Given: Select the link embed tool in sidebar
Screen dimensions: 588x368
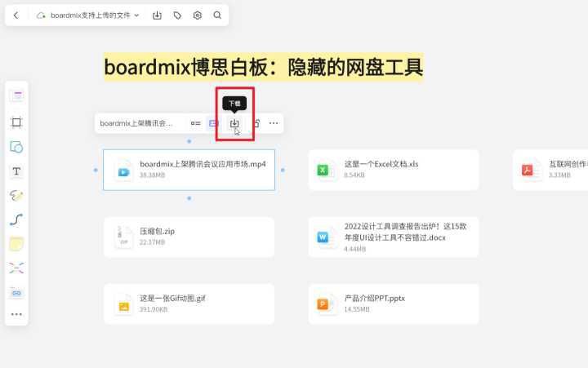Looking at the screenshot, I should (x=16, y=293).
